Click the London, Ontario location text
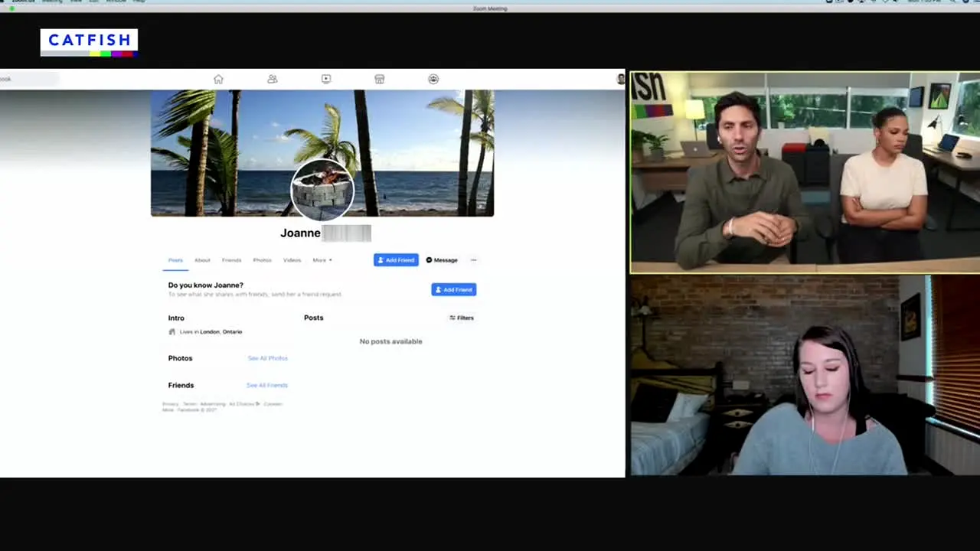 pyautogui.click(x=221, y=332)
